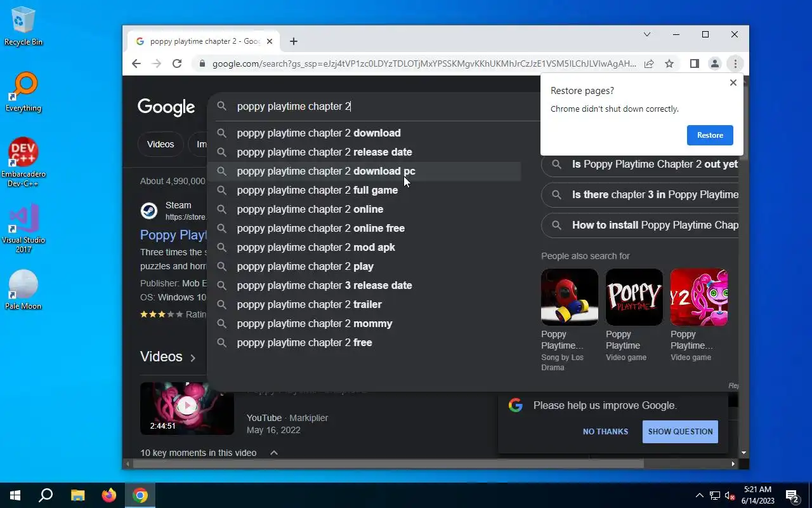Click the Google logo
This screenshot has width=812, height=508.
(166, 107)
